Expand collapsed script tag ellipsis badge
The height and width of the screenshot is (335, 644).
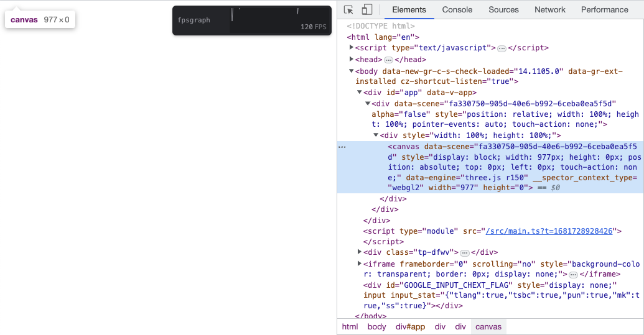click(502, 48)
